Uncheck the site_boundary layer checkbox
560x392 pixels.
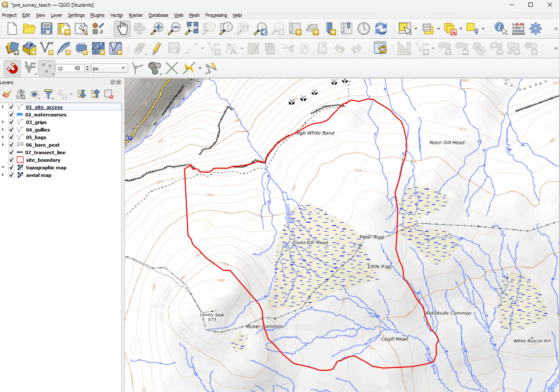pyautogui.click(x=11, y=160)
